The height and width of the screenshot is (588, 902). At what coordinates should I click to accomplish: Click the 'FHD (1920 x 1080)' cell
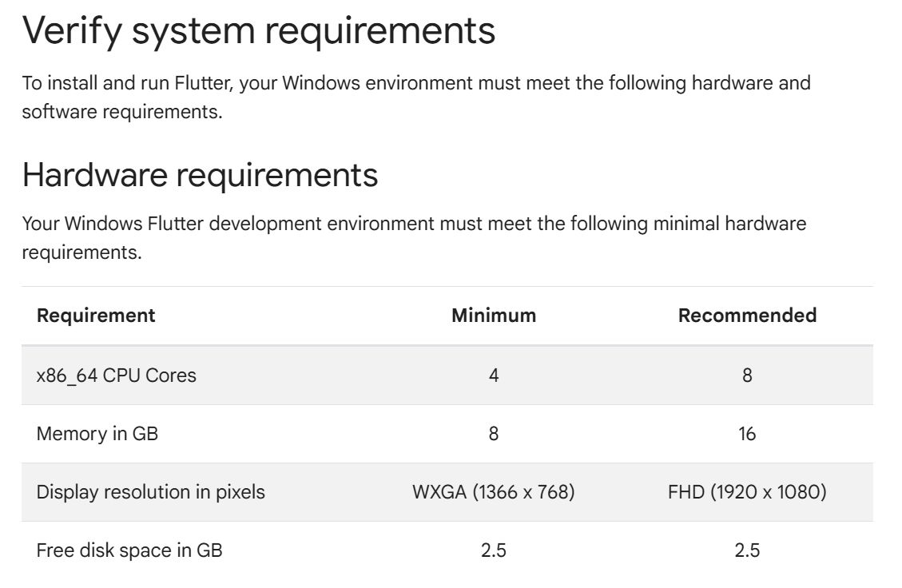[x=747, y=492]
